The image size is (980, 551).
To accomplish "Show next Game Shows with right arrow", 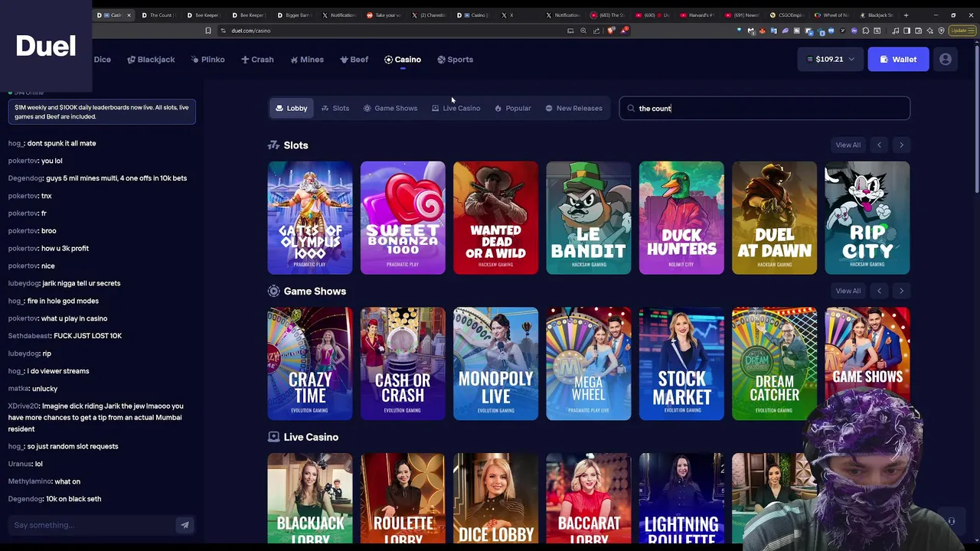I will pyautogui.click(x=901, y=291).
